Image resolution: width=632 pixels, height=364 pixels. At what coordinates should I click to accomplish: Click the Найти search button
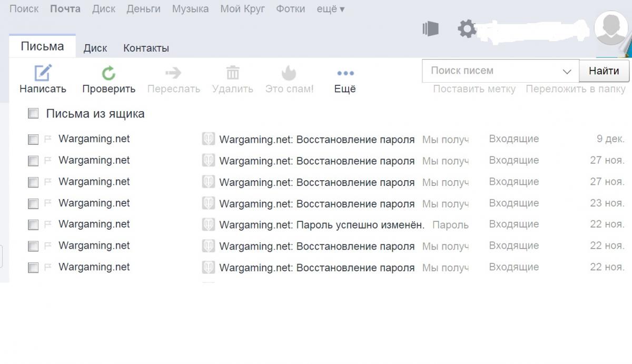604,71
